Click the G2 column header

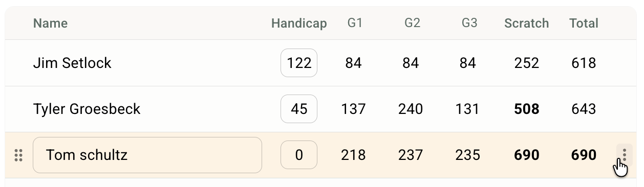(x=412, y=23)
